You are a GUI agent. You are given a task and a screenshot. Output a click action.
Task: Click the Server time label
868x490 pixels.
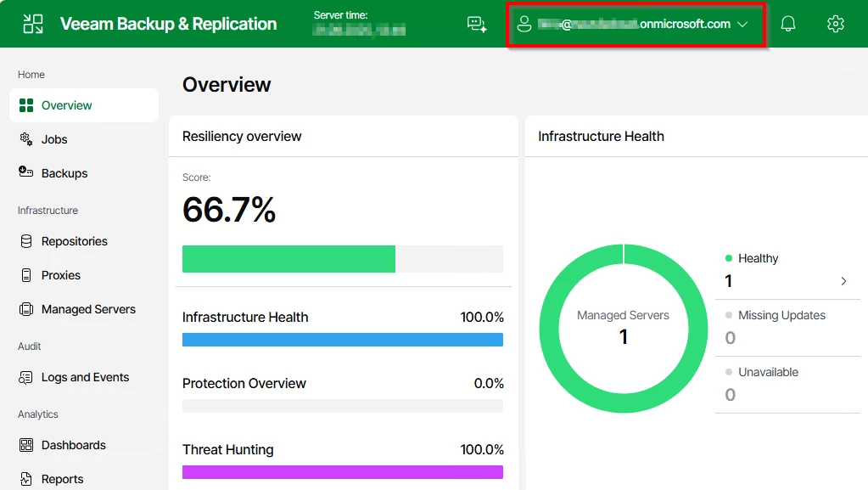pos(340,15)
